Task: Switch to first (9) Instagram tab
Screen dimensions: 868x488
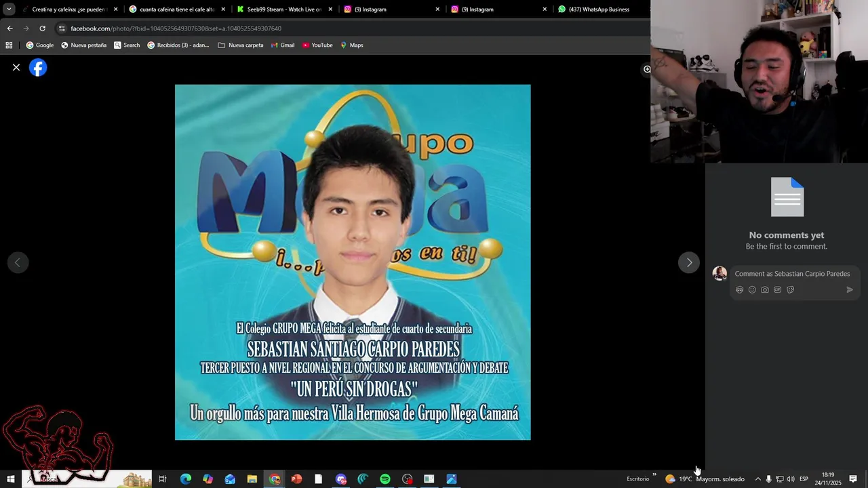Action: pyautogui.click(x=391, y=9)
